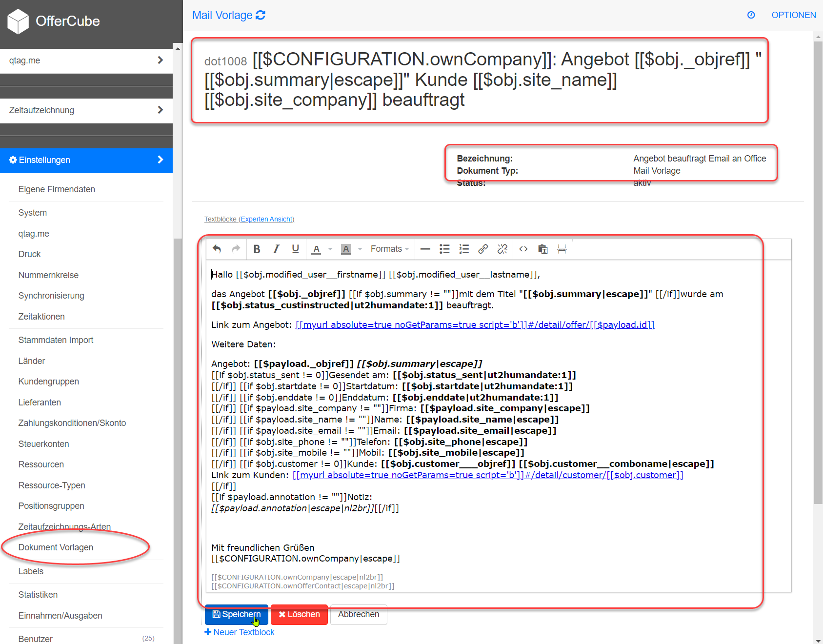
Task: Insert a horizontal line
Action: (x=425, y=249)
